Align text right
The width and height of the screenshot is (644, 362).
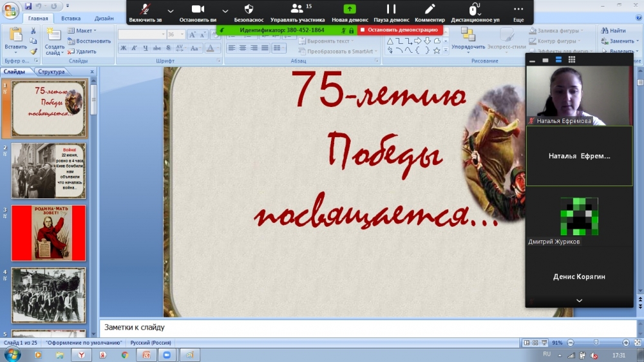(254, 48)
